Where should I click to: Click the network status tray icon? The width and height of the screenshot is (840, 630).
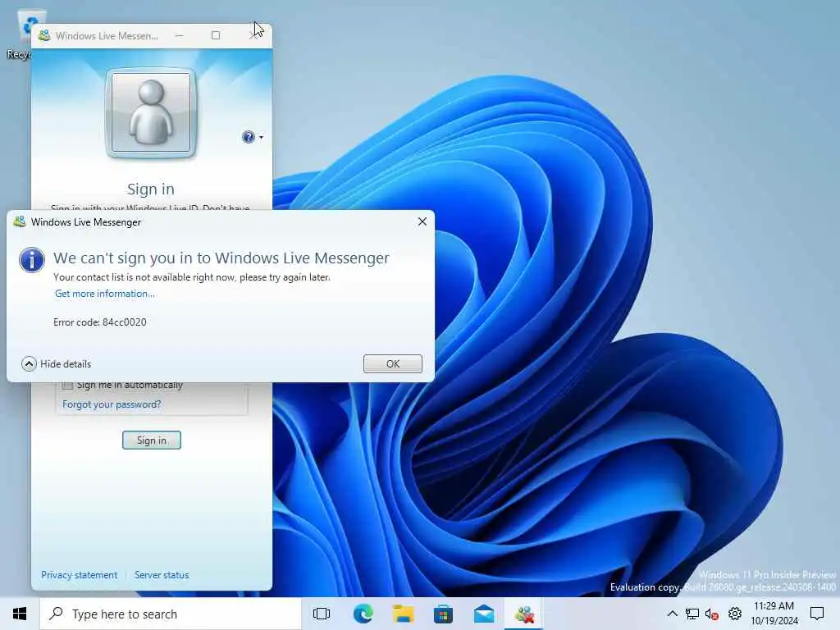pyautogui.click(x=692, y=614)
